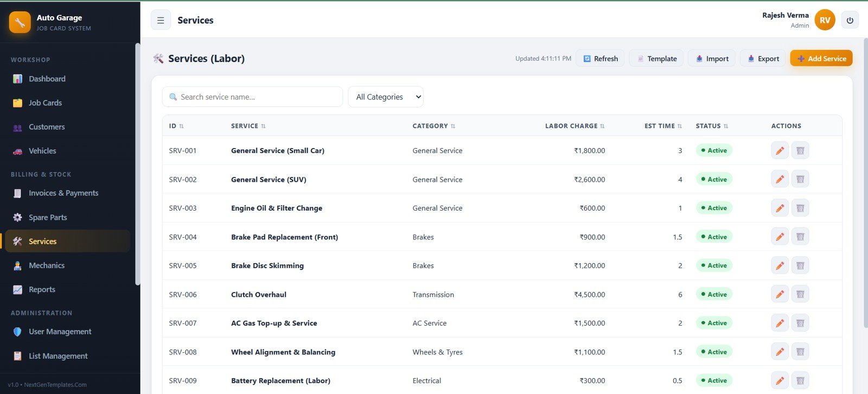This screenshot has width=868, height=394.
Task: Click the page vertical scrollbar
Action: [865, 183]
